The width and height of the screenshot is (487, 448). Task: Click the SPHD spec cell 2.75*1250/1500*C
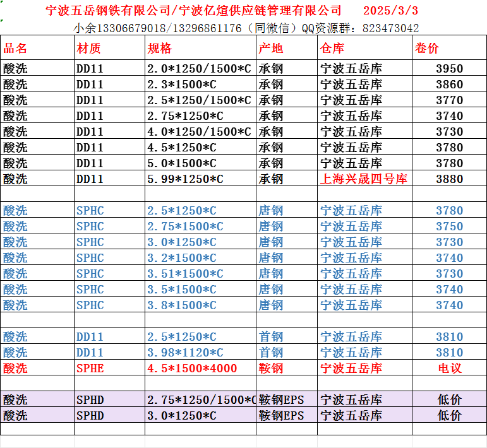(201, 399)
